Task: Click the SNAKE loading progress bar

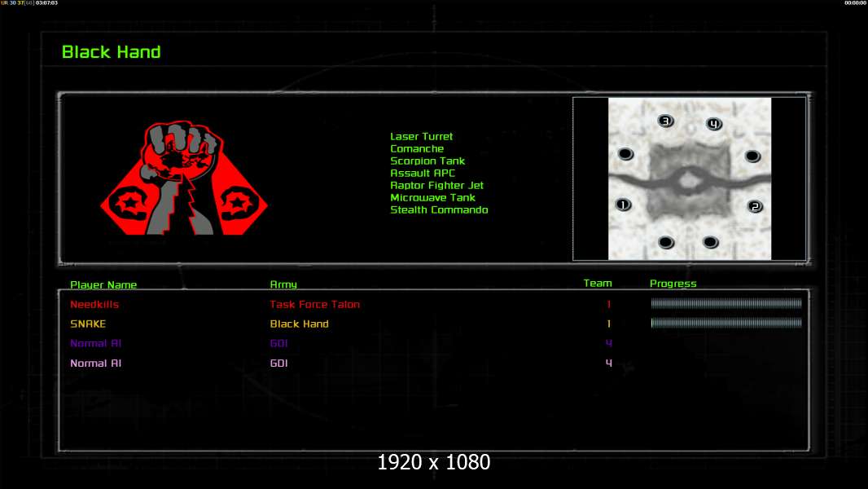Action: point(726,322)
